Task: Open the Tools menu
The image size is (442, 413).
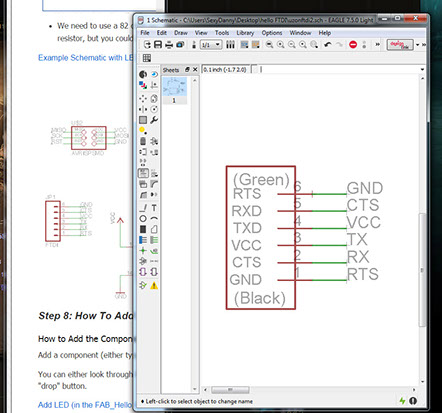Action: tap(222, 33)
